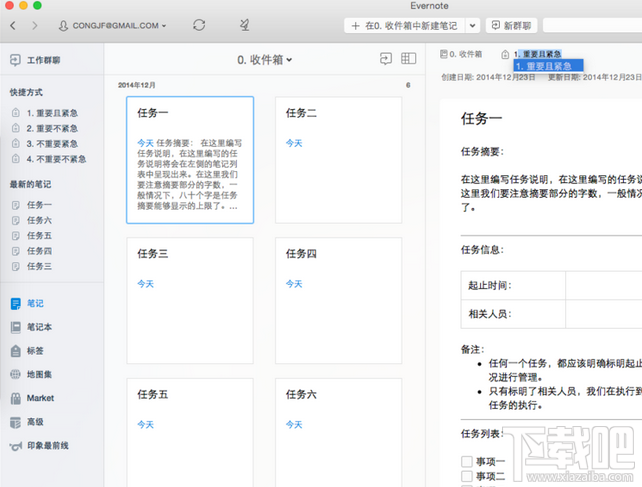Switch note list view layout icon
642x487 pixels.
[408, 60]
